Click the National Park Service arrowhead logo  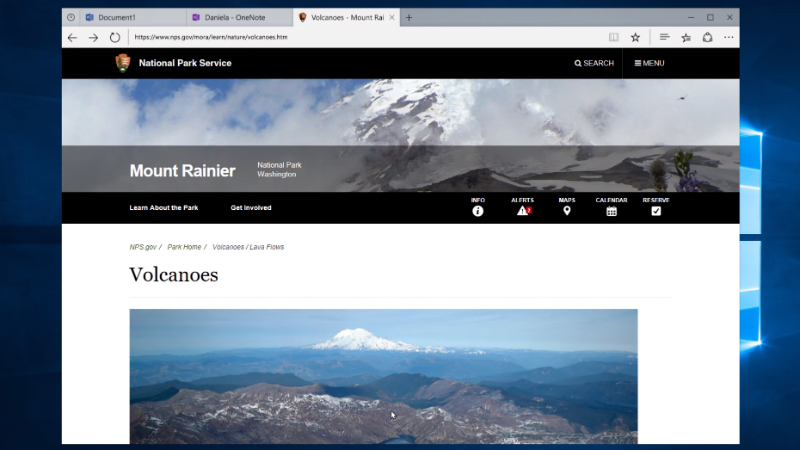[123, 63]
